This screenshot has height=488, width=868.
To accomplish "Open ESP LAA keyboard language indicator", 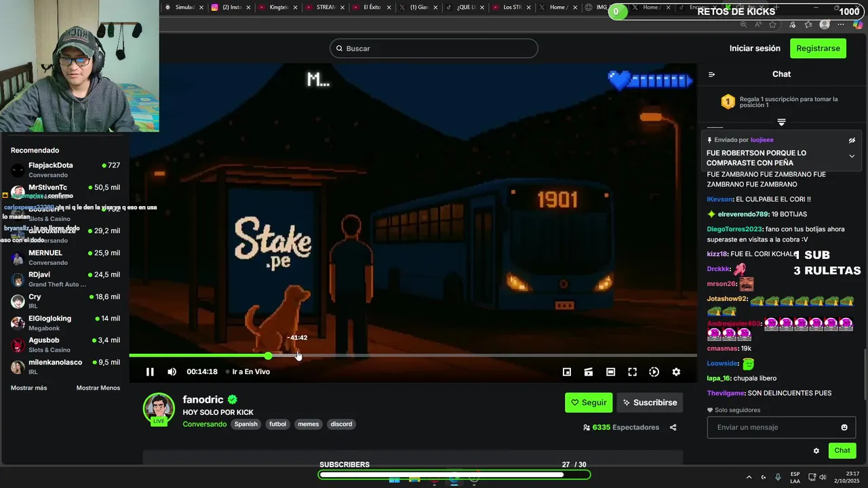I will [795, 477].
